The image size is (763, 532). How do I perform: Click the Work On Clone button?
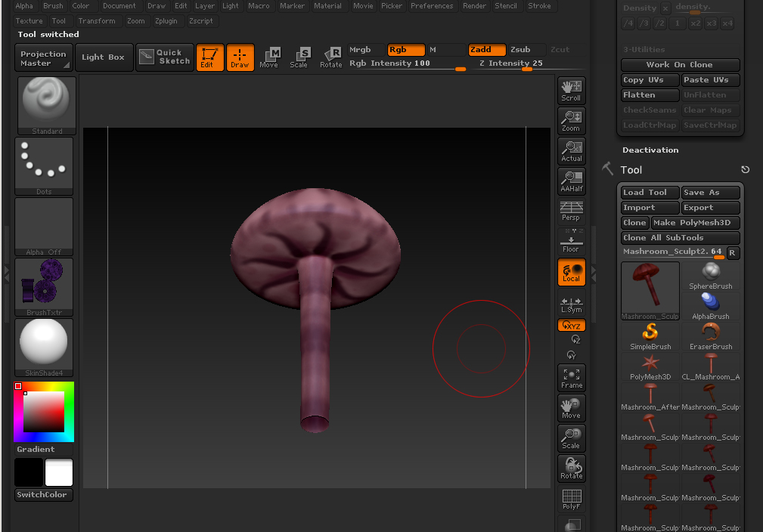pos(681,65)
